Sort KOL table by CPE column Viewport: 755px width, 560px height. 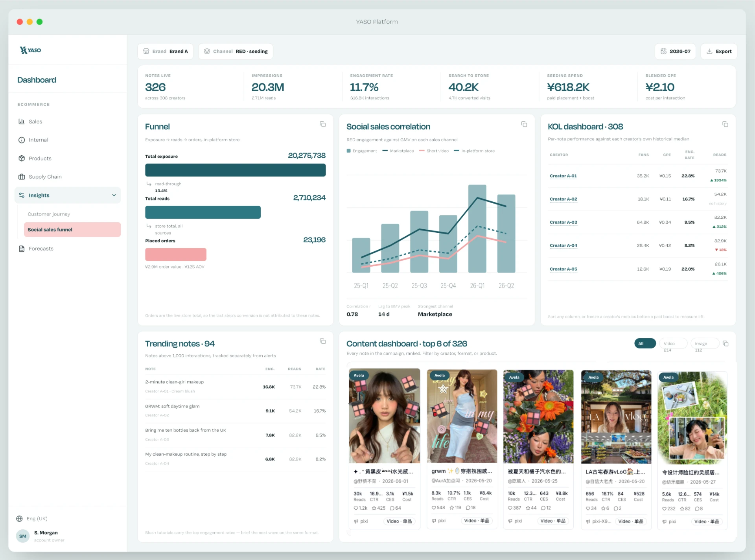click(x=667, y=155)
